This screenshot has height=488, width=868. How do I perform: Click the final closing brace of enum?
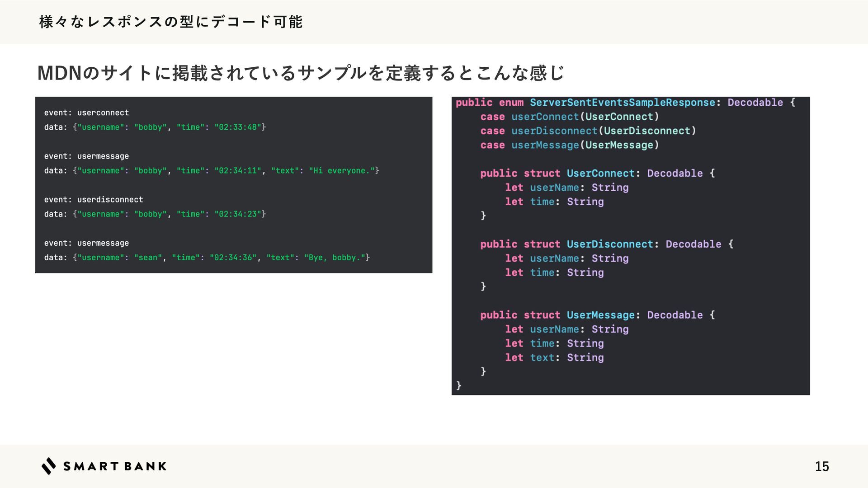[459, 385]
